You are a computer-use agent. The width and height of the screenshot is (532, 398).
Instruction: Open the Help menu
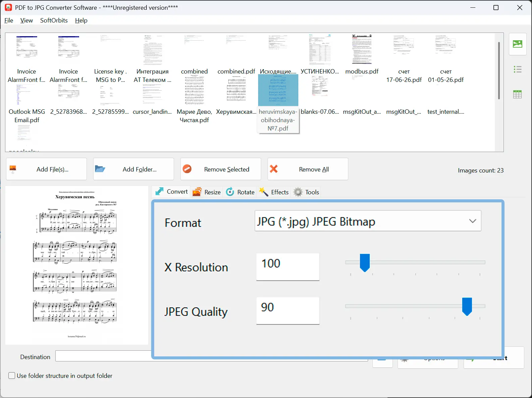(x=81, y=20)
